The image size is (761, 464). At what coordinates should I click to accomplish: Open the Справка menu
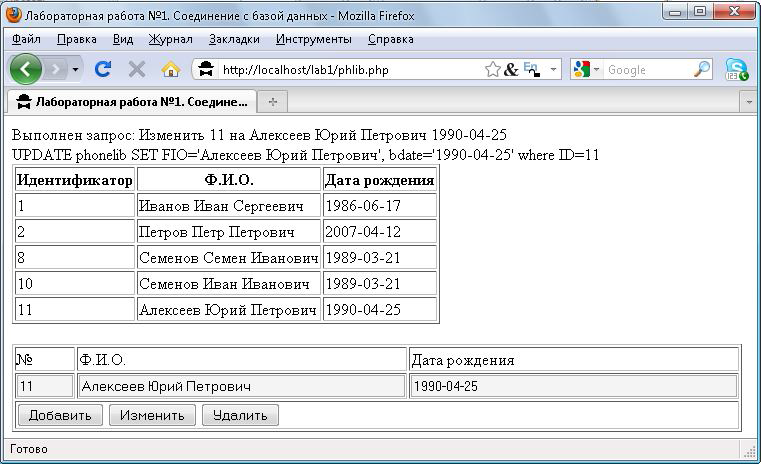[x=391, y=39]
